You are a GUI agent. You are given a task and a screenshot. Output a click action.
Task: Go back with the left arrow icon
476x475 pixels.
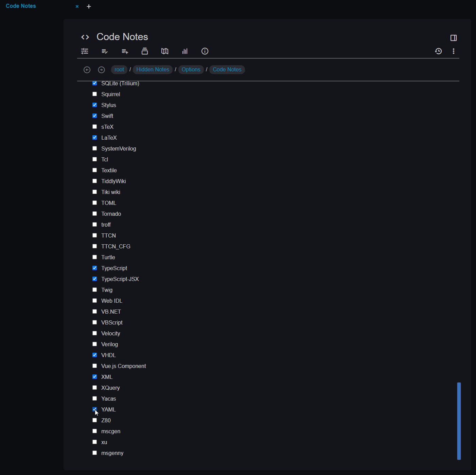[x=87, y=70]
